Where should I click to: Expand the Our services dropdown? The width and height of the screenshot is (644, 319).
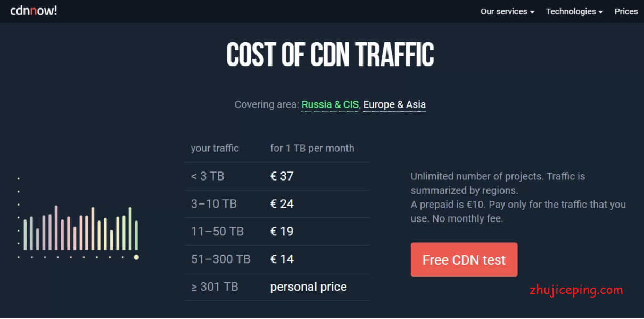point(507,11)
